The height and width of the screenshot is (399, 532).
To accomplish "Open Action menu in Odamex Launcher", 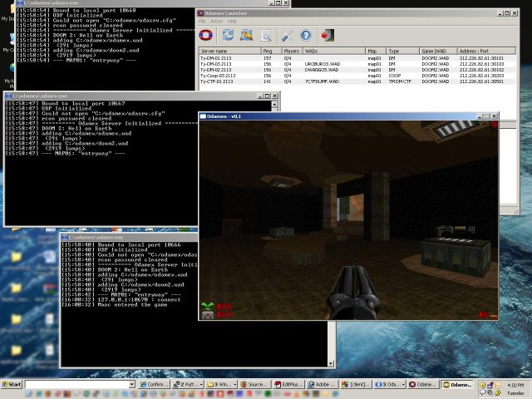I will tap(216, 21).
